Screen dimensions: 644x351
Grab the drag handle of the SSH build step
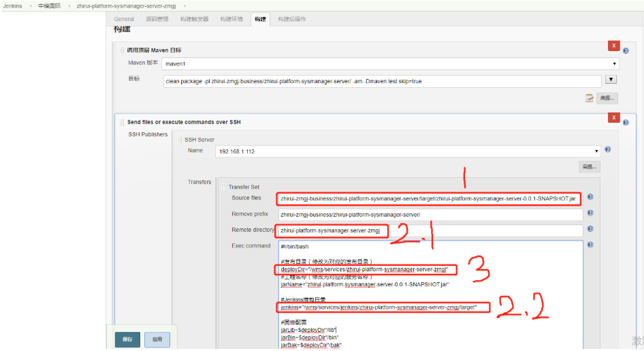(x=122, y=122)
